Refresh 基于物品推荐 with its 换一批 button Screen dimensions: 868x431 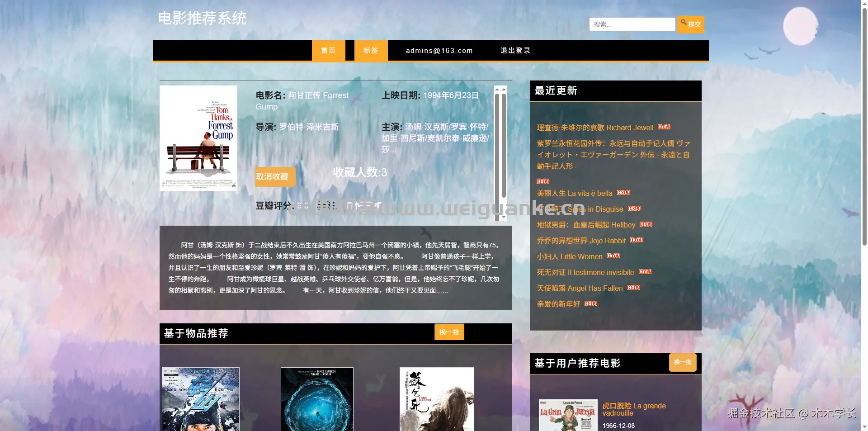[x=449, y=332]
